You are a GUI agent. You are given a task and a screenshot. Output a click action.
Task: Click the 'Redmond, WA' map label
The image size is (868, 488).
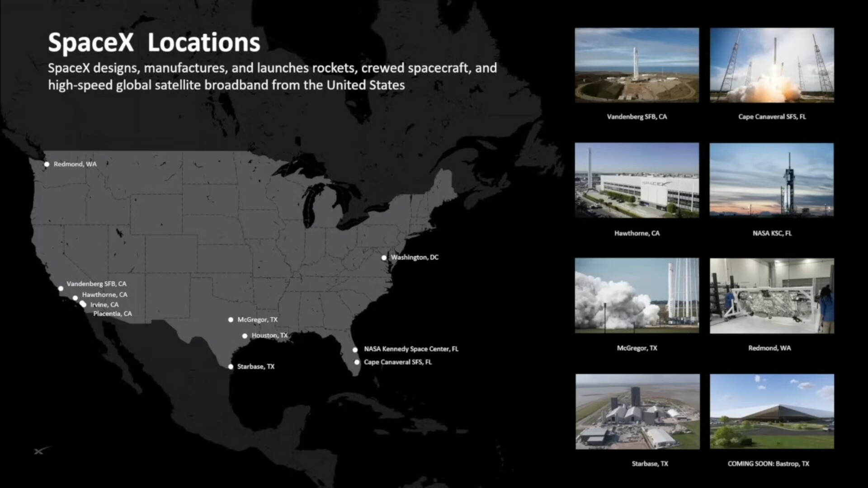point(75,164)
